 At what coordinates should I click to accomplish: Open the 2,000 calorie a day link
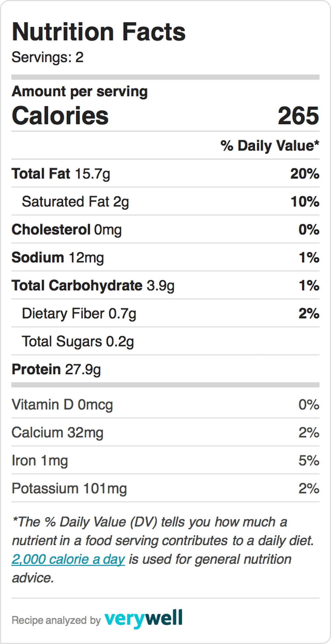68,559
